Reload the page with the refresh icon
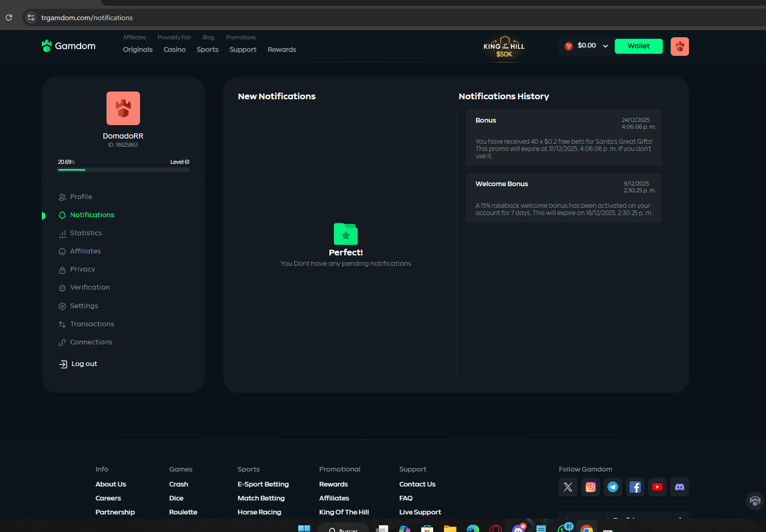This screenshot has width=766, height=532. (9, 18)
